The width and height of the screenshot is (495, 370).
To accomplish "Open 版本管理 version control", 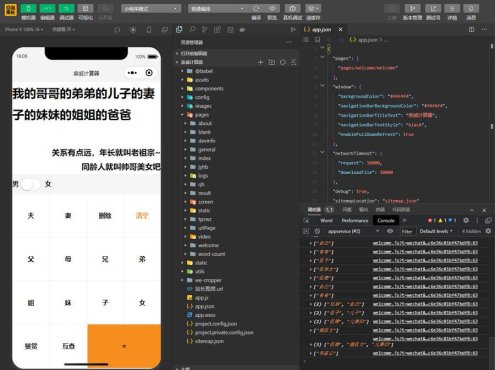I will coord(412,9).
